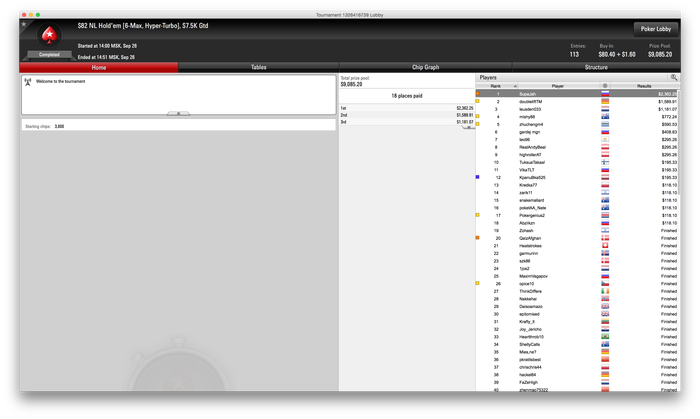
Task: Click the Buy-In $80.40 + $1.60 value
Action: click(617, 54)
